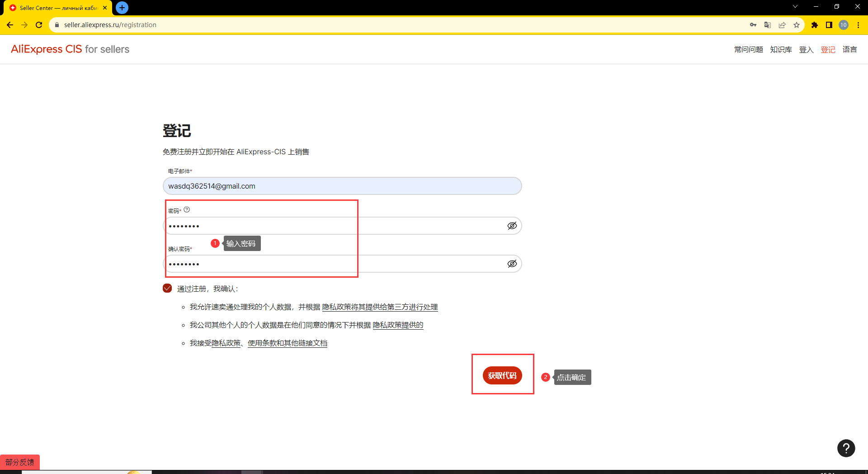Show the password using the eye icon
Screen dimensions: 868x474
(512, 226)
